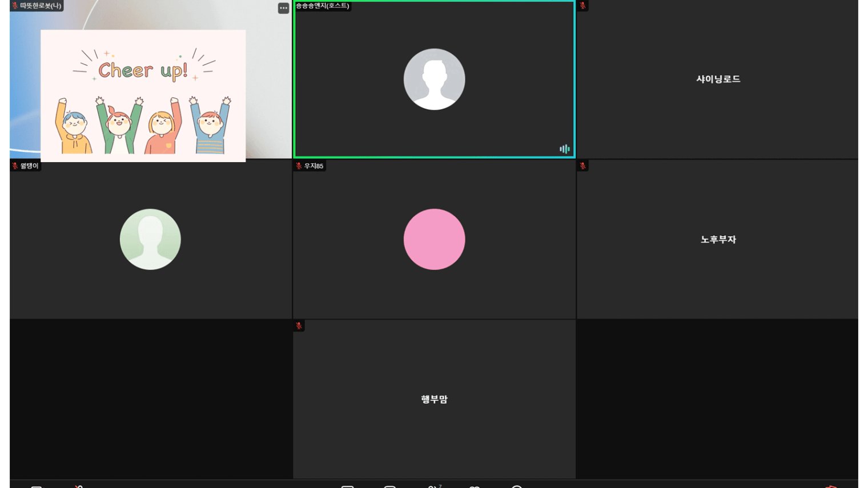Select the host name label ending in (호스트)
868x488 pixels.
pos(323,6)
